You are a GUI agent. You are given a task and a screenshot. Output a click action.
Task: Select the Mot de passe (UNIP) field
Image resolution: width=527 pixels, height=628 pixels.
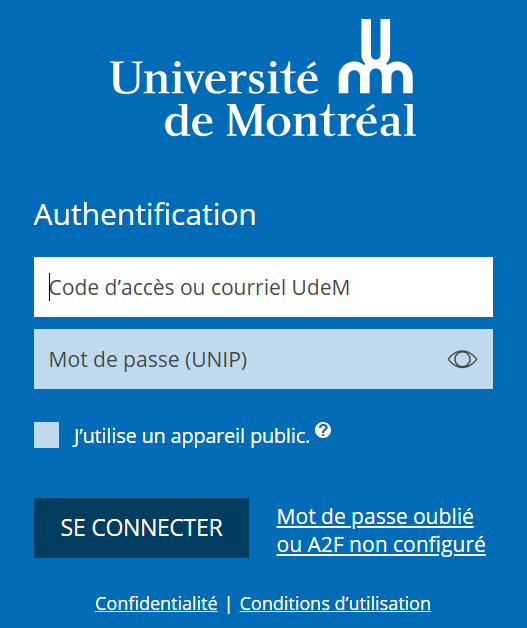(x=263, y=359)
